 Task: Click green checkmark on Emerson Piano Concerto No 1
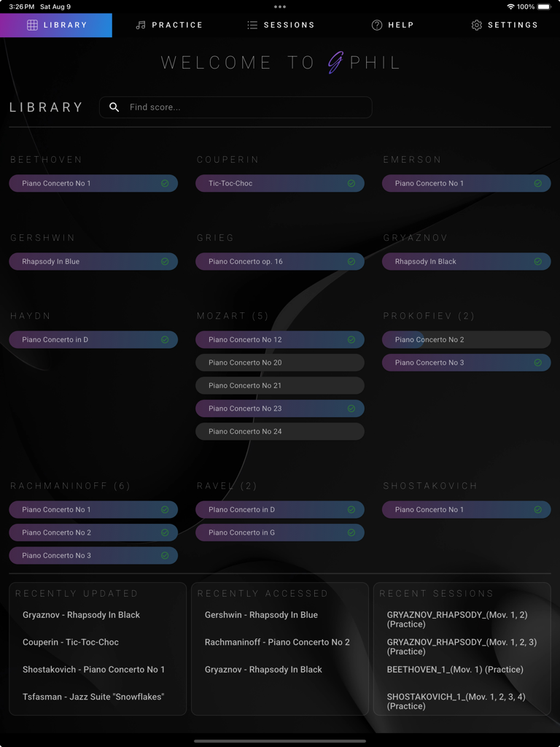pos(537,183)
